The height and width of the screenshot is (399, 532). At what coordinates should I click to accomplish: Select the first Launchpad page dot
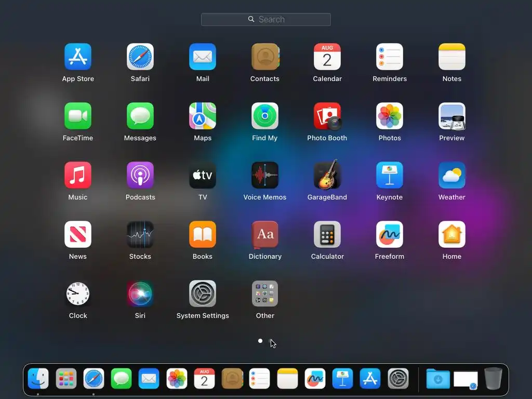click(x=260, y=341)
